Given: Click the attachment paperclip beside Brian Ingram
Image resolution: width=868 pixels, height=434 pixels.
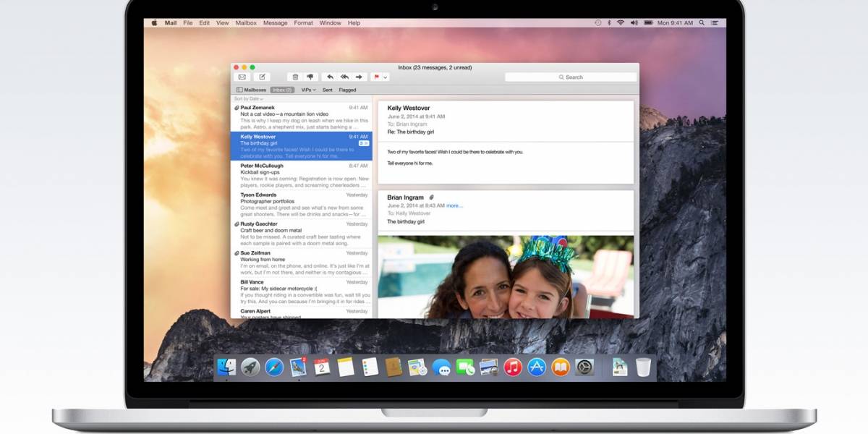Looking at the screenshot, I should click(431, 197).
